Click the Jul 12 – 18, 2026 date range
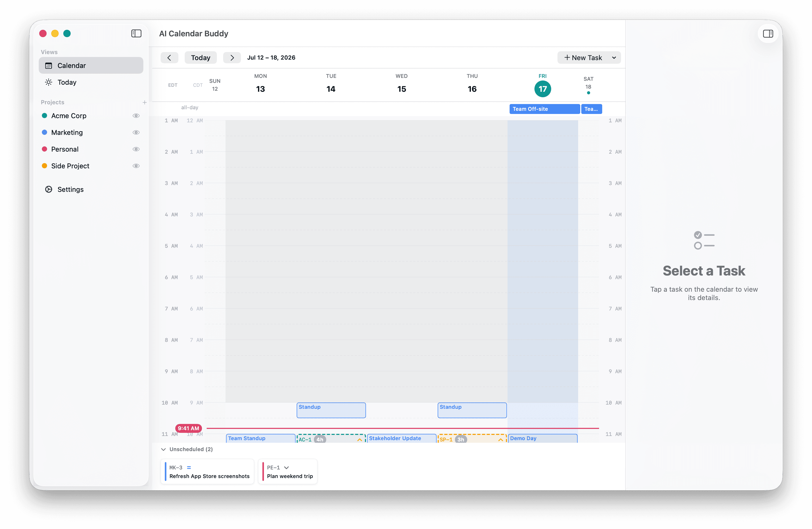Screen dimensions: 812x529 point(271,57)
